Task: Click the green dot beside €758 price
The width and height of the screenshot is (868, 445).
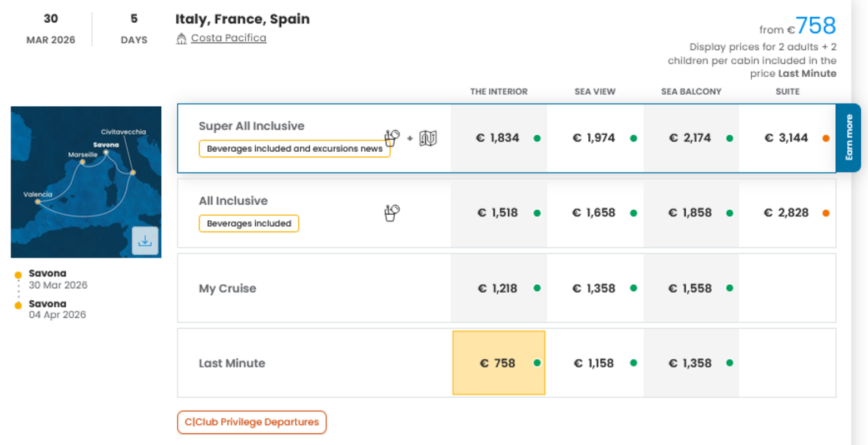Action: point(537,363)
